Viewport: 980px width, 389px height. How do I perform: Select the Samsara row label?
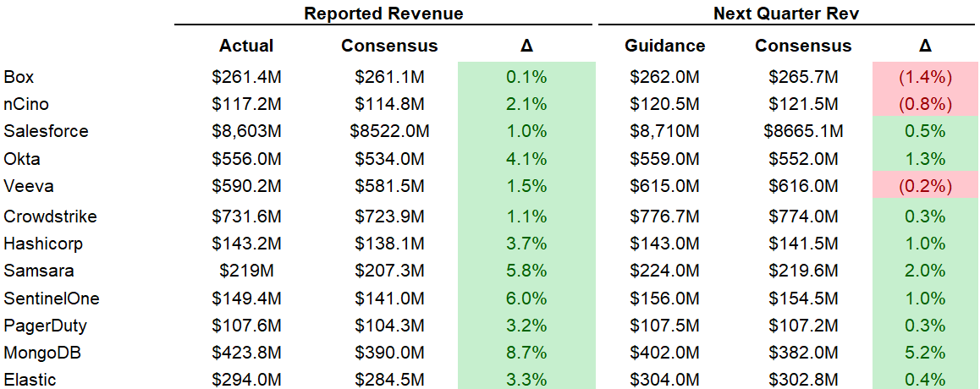(39, 271)
